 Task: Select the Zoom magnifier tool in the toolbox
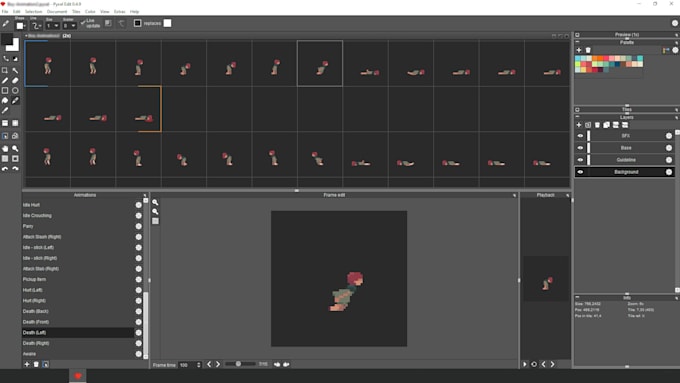(x=15, y=149)
